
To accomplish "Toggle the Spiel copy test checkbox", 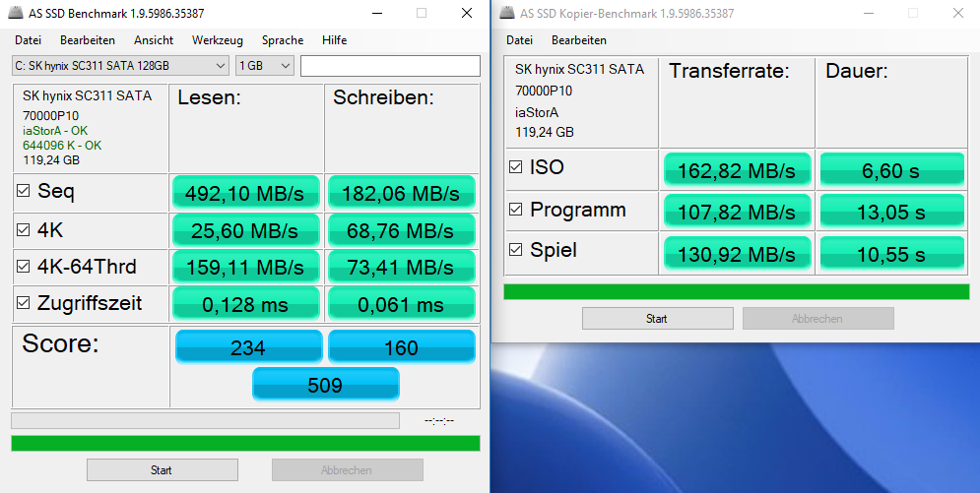I will click(x=515, y=251).
